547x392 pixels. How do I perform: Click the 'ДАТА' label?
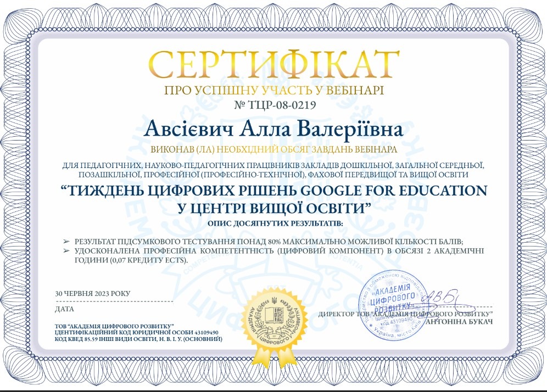(x=64, y=309)
